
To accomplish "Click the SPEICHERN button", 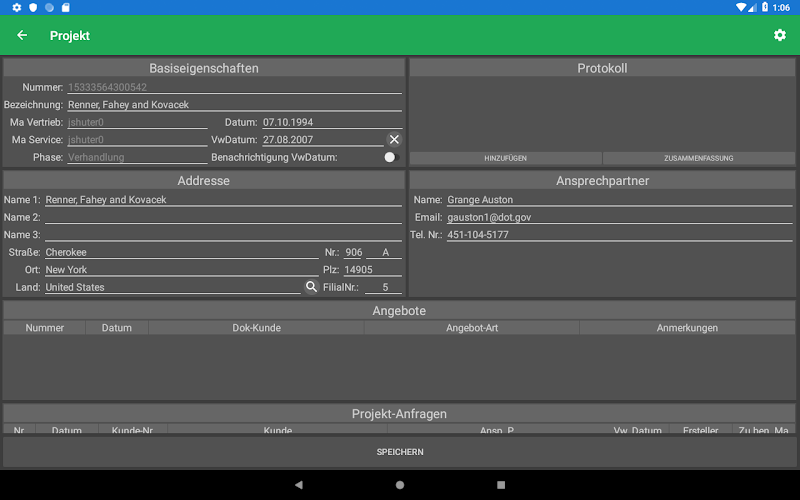I will (400, 452).
